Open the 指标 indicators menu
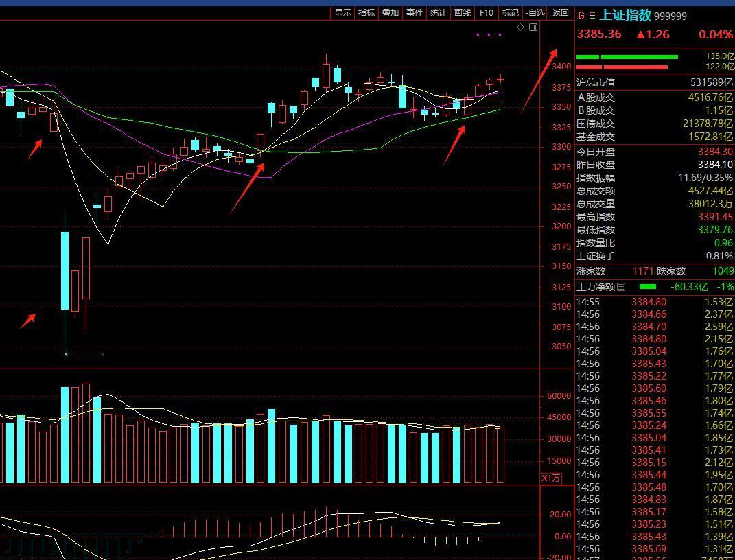The height and width of the screenshot is (560, 735). pos(366,13)
